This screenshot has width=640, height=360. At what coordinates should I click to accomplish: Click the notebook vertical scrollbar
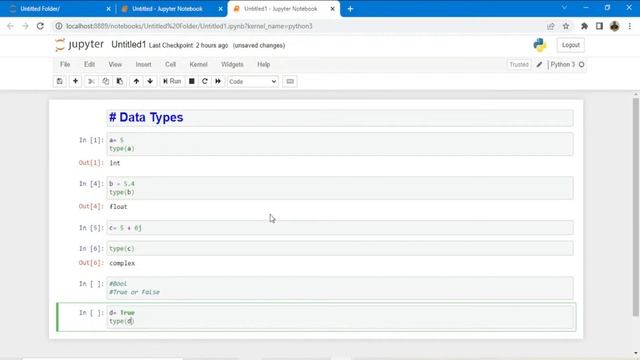point(636,207)
